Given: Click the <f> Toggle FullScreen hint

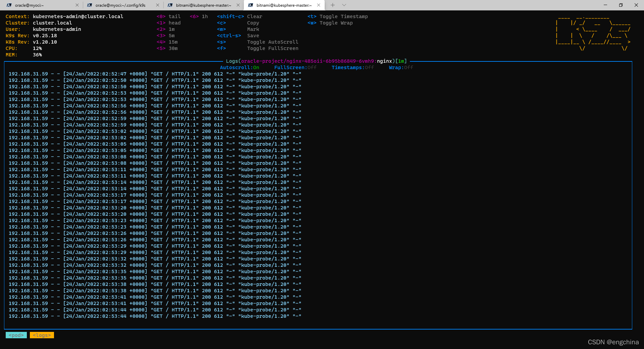Looking at the screenshot, I should pos(258,48).
